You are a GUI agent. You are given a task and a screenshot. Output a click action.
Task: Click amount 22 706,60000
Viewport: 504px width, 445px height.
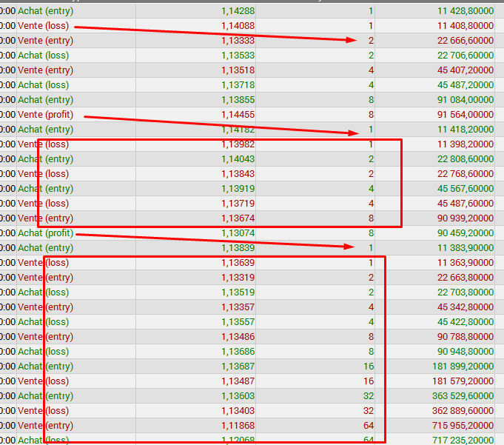pos(466,56)
